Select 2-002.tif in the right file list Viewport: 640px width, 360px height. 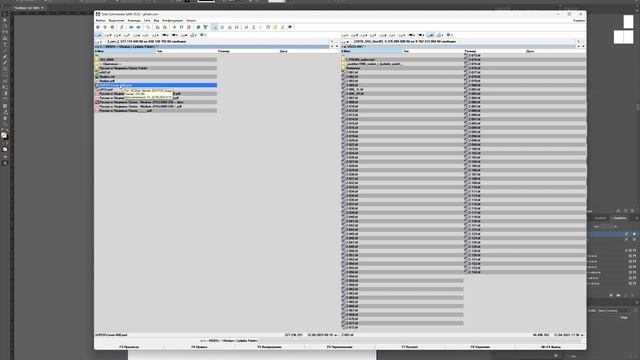[x=402, y=77]
